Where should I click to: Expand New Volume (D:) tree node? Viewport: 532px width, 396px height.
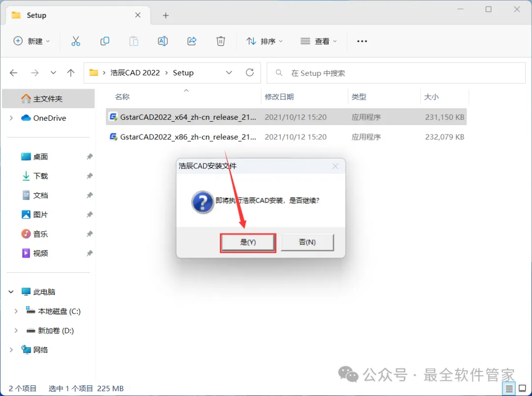pyautogui.click(x=16, y=330)
